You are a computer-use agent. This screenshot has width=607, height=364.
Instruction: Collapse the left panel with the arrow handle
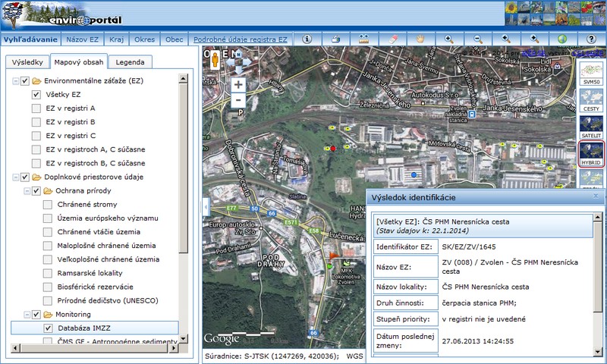click(x=206, y=207)
